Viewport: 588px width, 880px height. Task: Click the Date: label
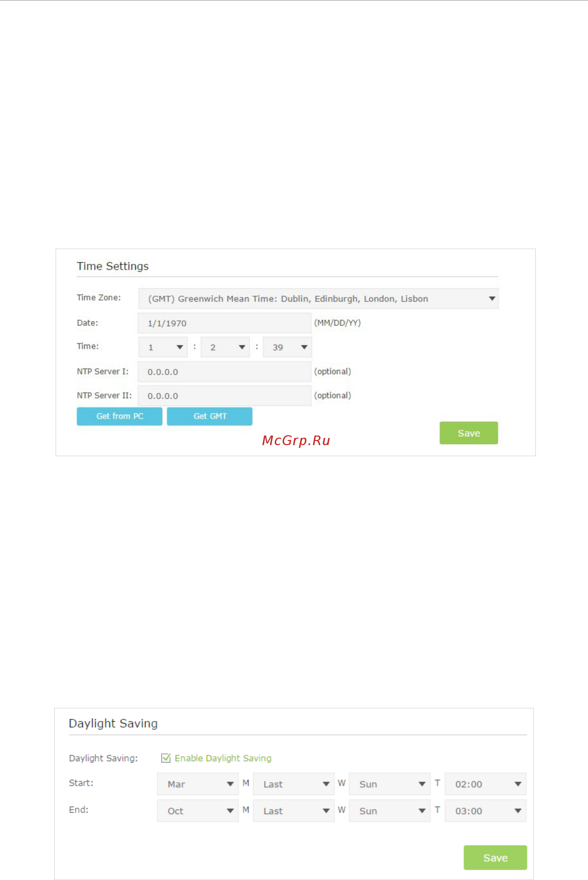point(87,323)
